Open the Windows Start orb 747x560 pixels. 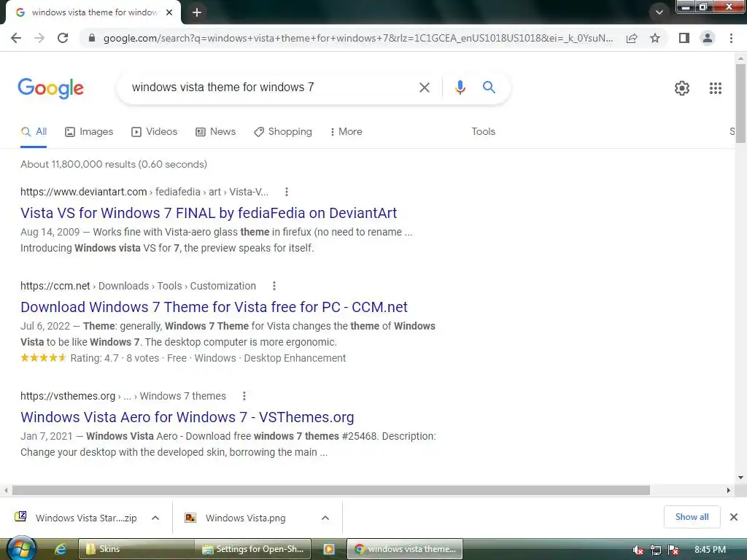pyautogui.click(x=21, y=548)
